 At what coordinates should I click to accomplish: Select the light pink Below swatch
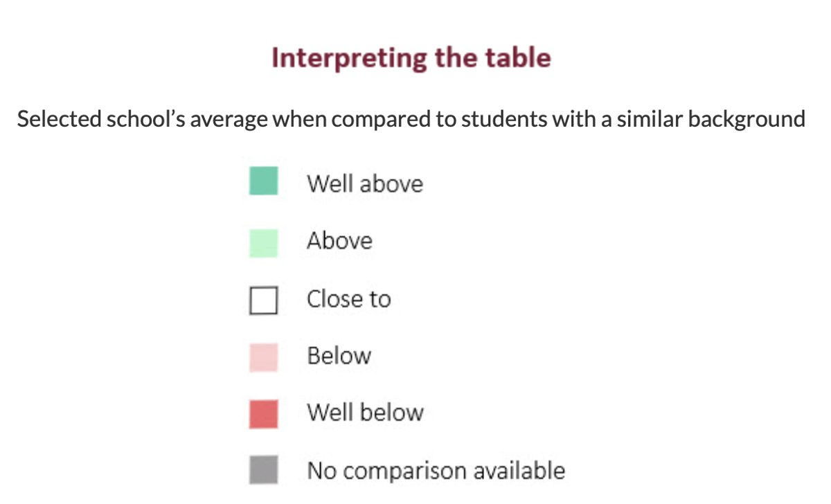(x=263, y=358)
